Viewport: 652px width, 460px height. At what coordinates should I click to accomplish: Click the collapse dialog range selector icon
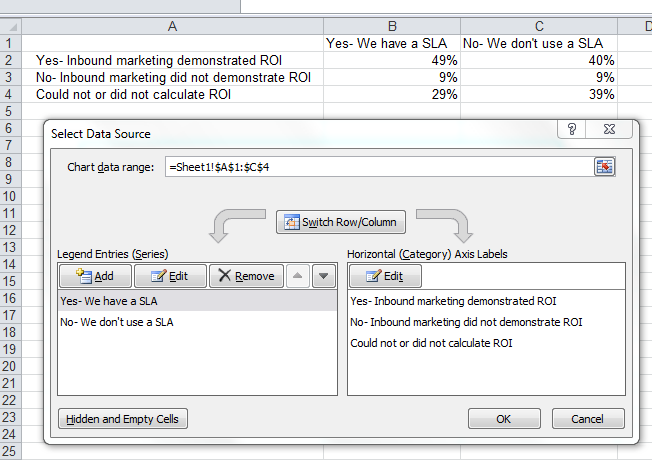pos(603,167)
